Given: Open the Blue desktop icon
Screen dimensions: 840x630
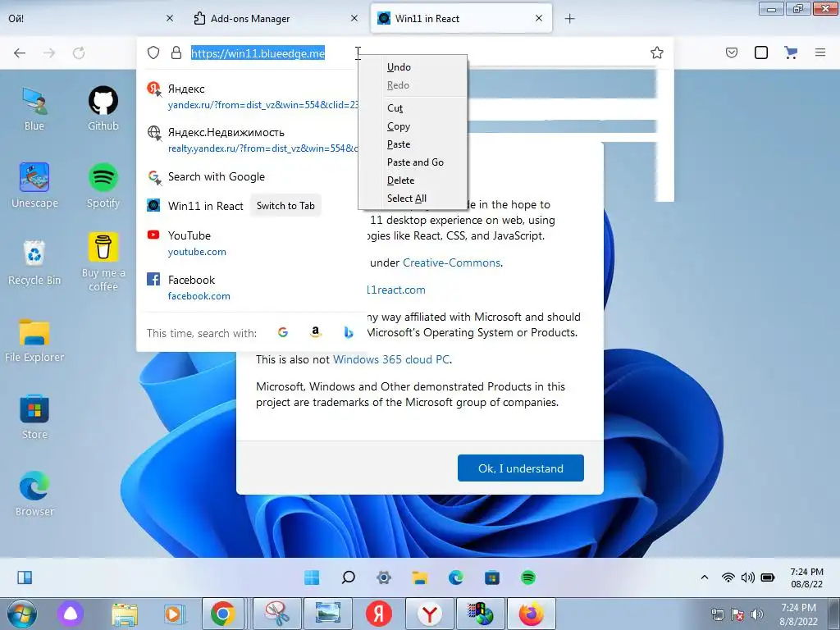Looking at the screenshot, I should coord(34,109).
